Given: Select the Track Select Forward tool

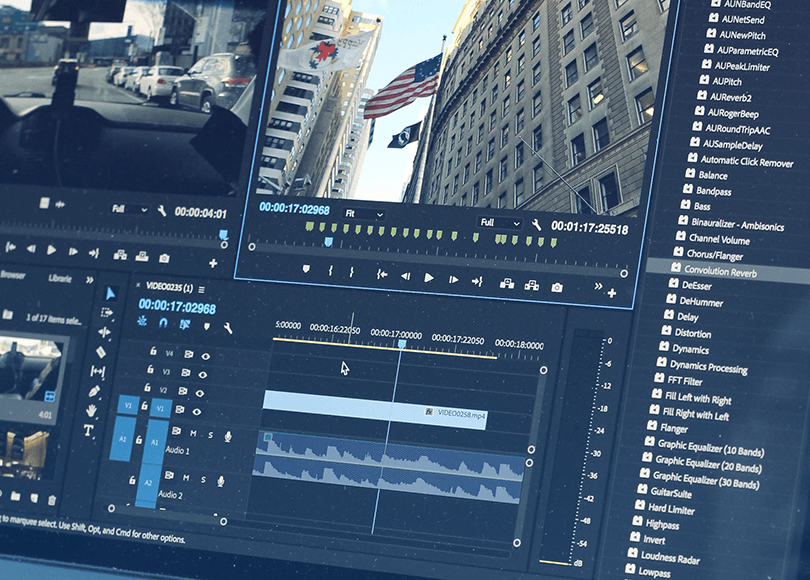Looking at the screenshot, I should [107, 312].
